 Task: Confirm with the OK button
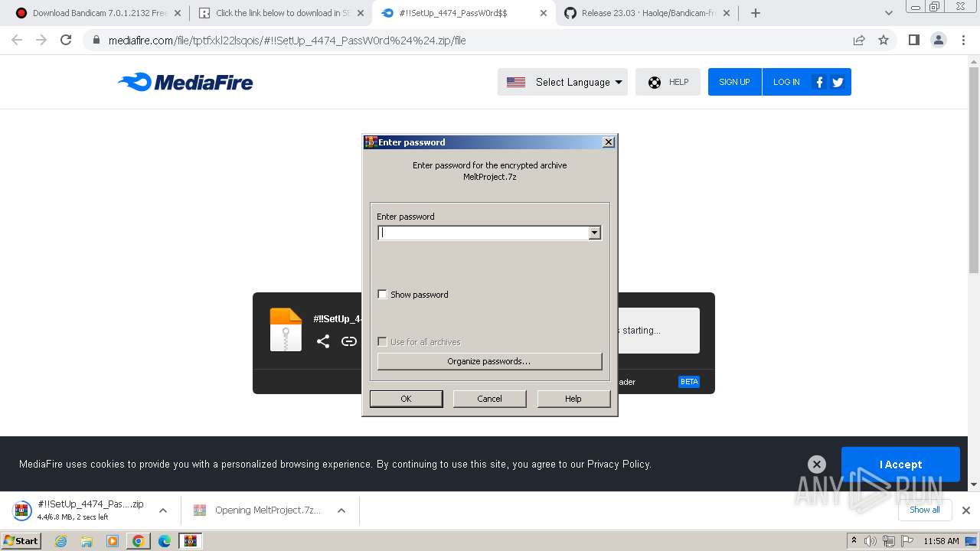[406, 399]
